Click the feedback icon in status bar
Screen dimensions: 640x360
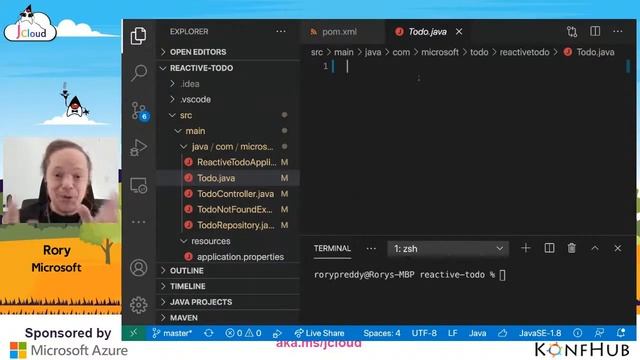coord(599,333)
